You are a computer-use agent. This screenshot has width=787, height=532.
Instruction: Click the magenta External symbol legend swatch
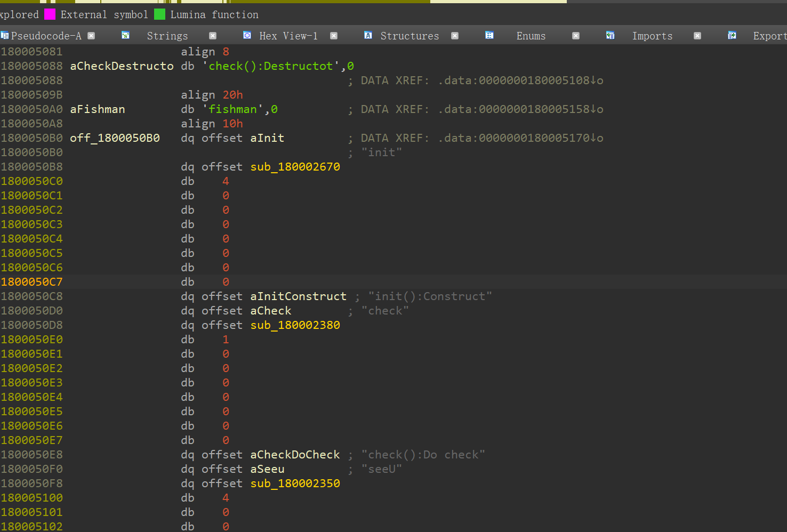point(50,14)
